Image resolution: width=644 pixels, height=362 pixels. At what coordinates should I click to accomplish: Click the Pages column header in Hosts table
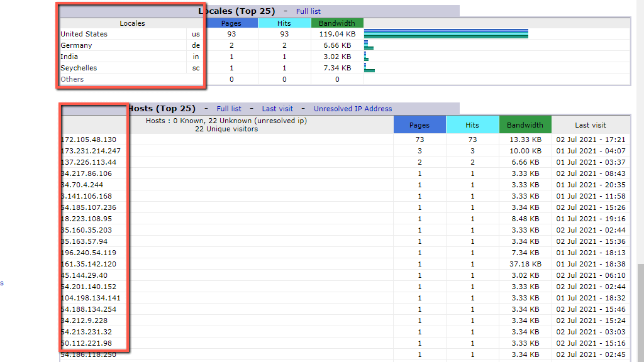[x=419, y=125]
